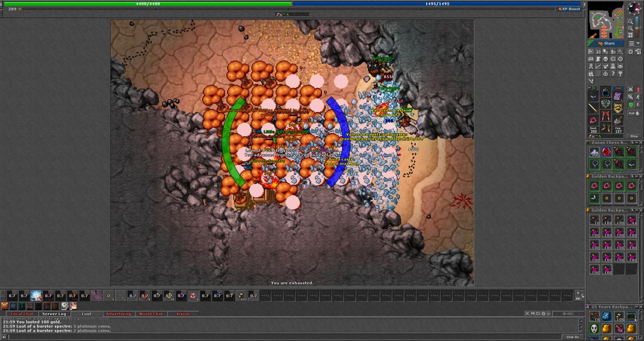The image size is (644, 341).
Task: Open the Store button below the minimap
Action: coord(606,43)
